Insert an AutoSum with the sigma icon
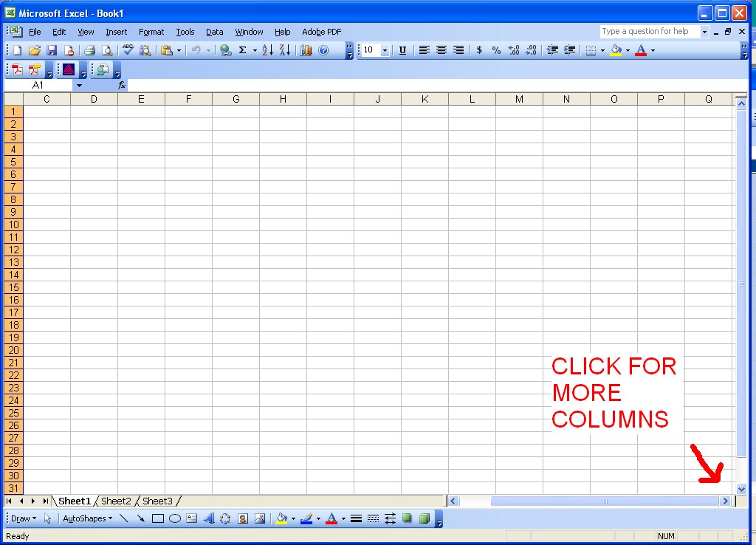Viewport: 756px width, 545px height. tap(243, 50)
